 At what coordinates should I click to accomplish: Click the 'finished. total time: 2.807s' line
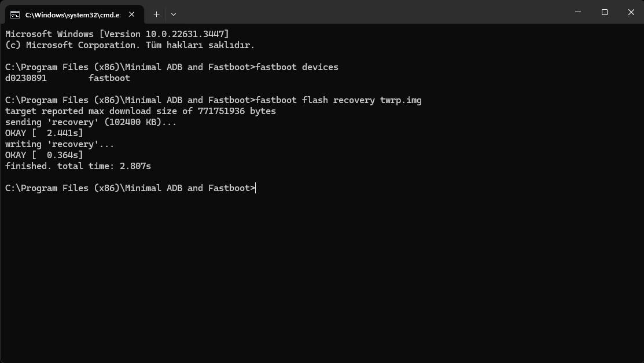(x=78, y=166)
